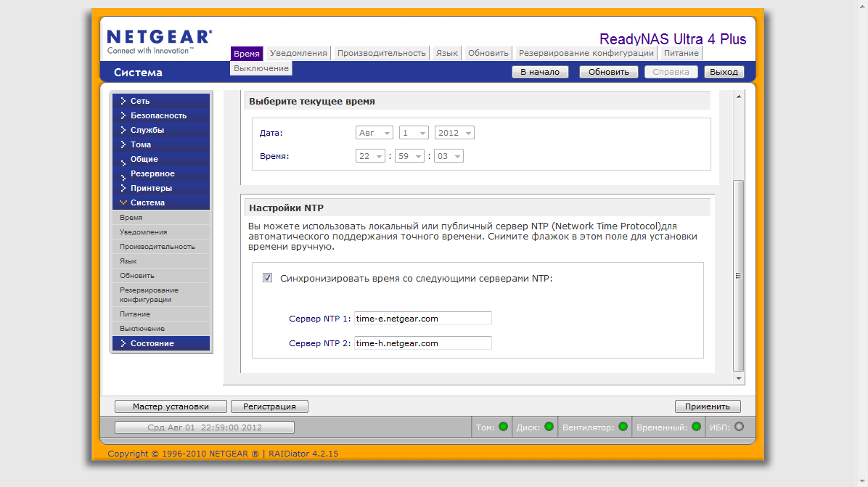868x487 pixels.
Task: Expand the Службы sidebar section
Action: pos(161,129)
